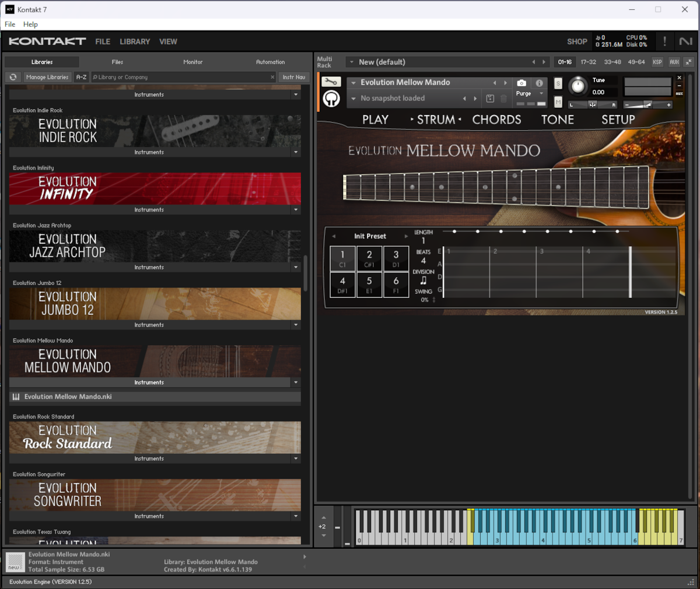Mute the Evolution Mellow Mando instrument
The image size is (700, 589).
pyautogui.click(x=558, y=102)
